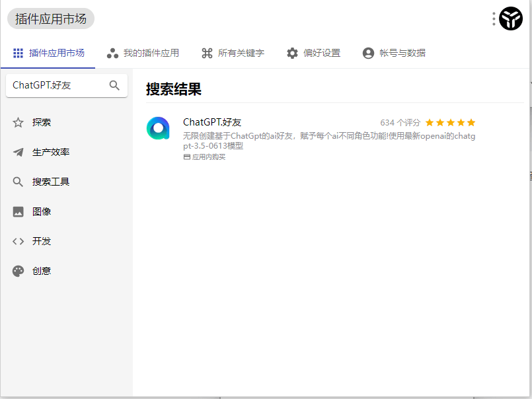Screen dimensions: 532x399
Task: Switch to the 我的插件应用 tab
Action: tap(147, 53)
